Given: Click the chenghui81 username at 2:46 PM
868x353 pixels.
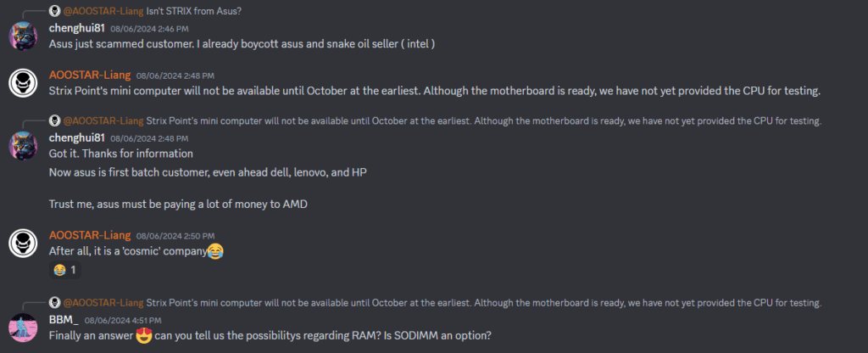Looking at the screenshot, I should [77, 28].
